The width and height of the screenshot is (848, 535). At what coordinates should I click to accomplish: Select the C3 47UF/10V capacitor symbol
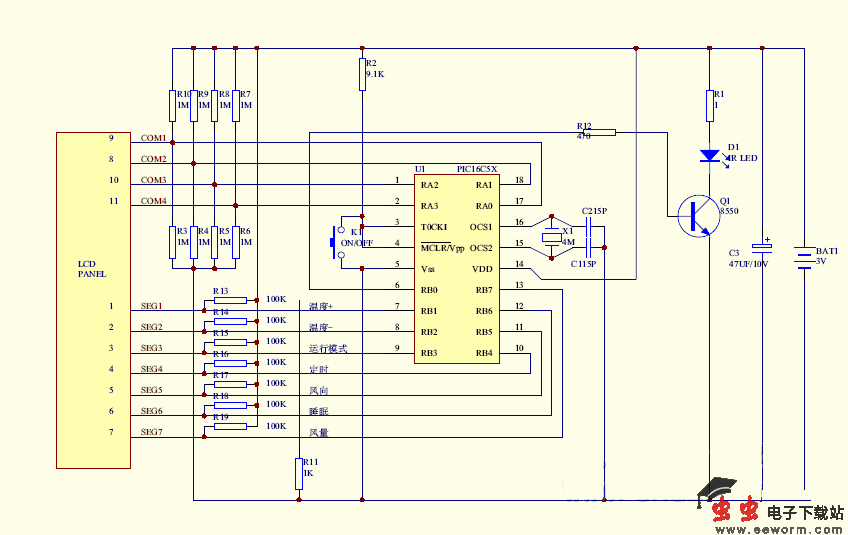pyautogui.click(x=763, y=251)
